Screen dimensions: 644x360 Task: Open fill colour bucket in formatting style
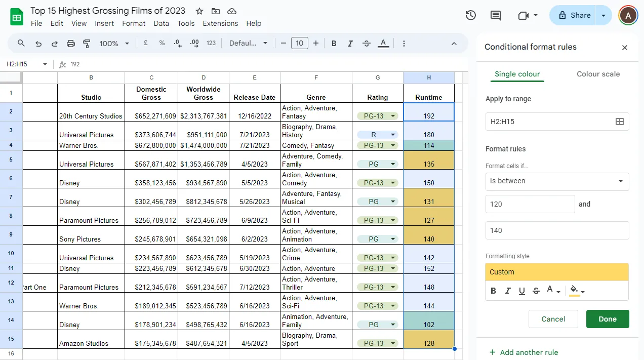point(577,291)
